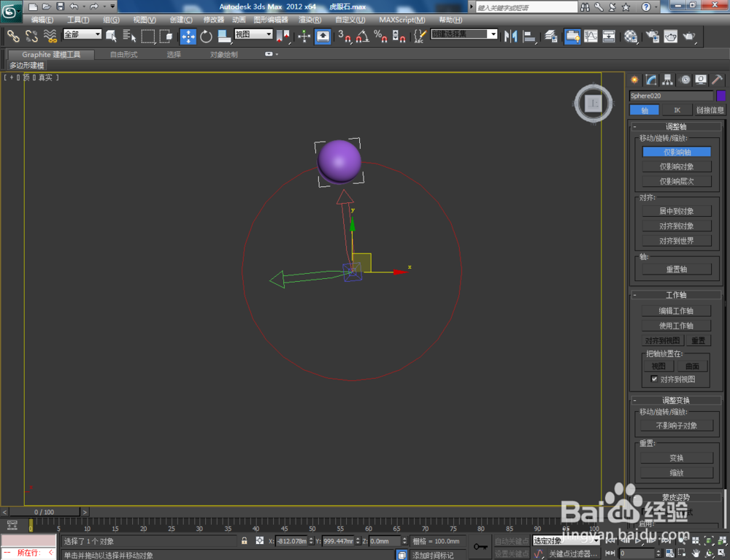Activate the Select and Rotate tool
730x560 pixels.
(x=206, y=36)
